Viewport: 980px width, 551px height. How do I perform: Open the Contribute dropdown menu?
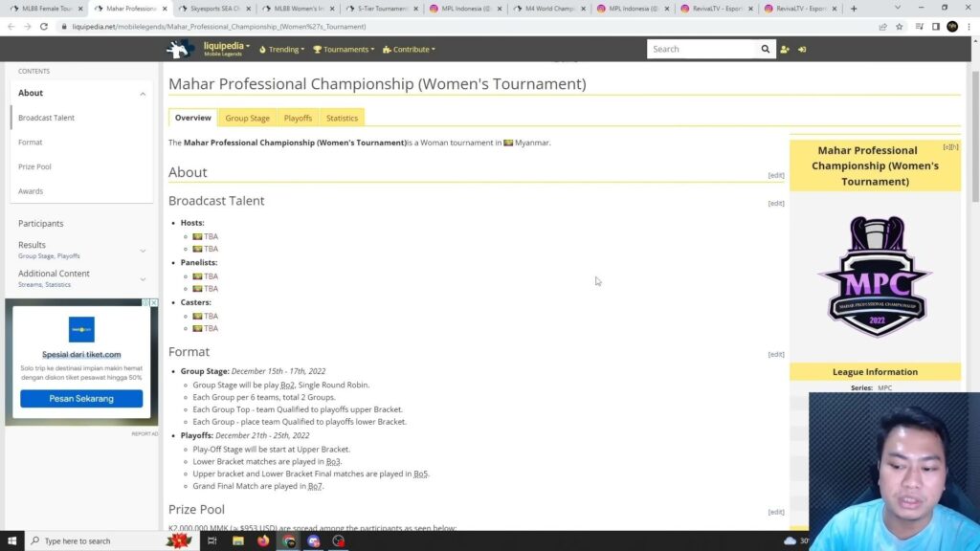409,49
